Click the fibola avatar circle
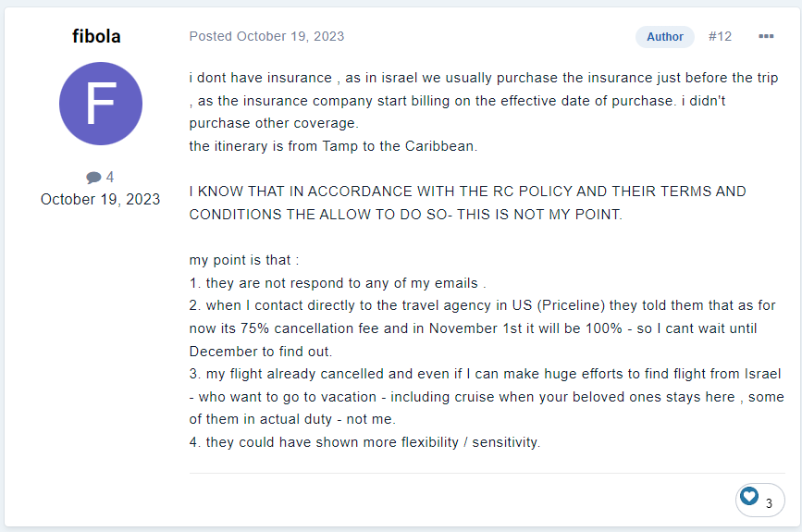 100,104
